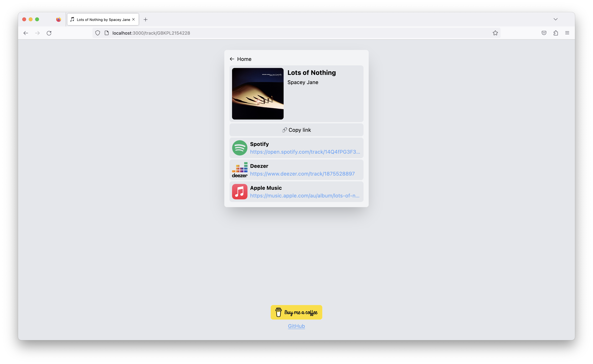The width and height of the screenshot is (593, 364).
Task: Click the Spotify logo icon
Action: click(239, 148)
